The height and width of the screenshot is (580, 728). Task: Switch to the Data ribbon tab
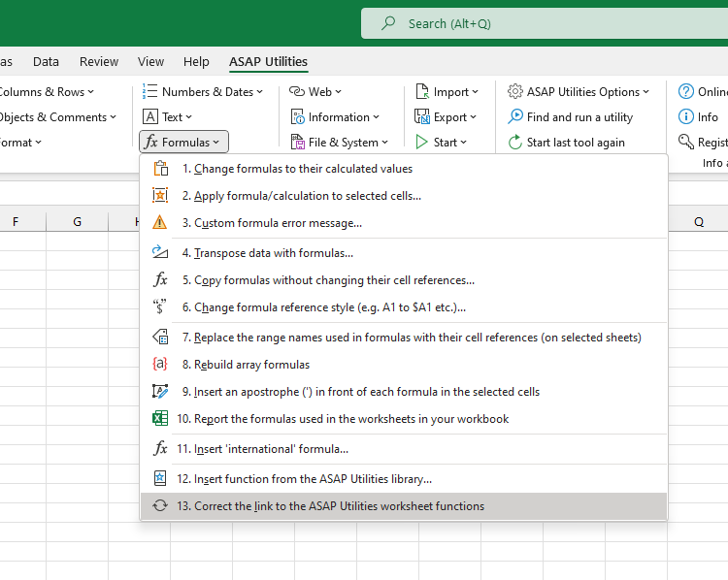46,61
